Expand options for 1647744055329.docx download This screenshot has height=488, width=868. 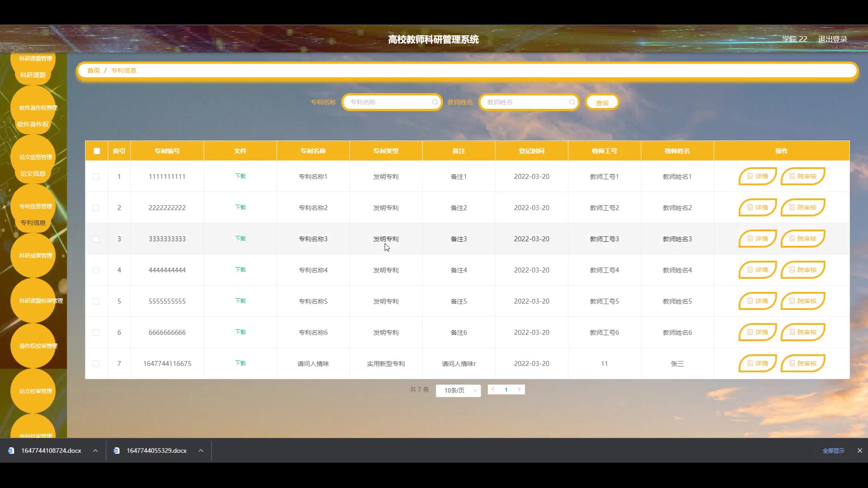[201, 450]
